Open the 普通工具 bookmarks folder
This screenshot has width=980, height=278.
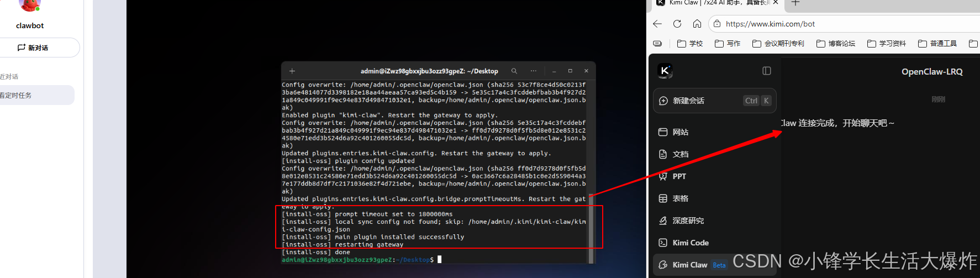pos(937,44)
